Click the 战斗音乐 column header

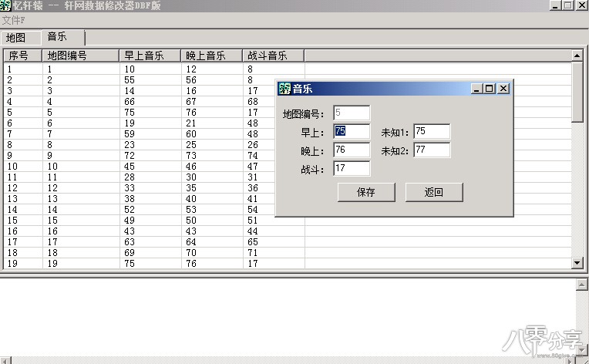point(274,56)
